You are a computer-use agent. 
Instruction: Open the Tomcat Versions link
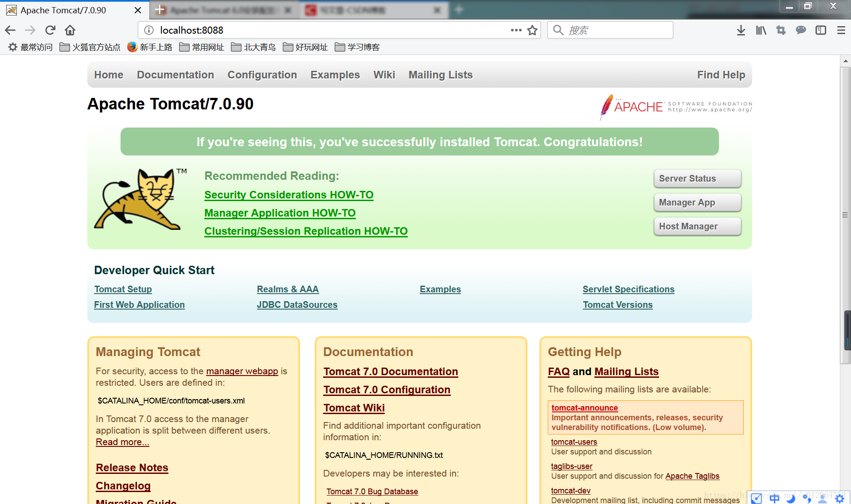[x=618, y=305]
